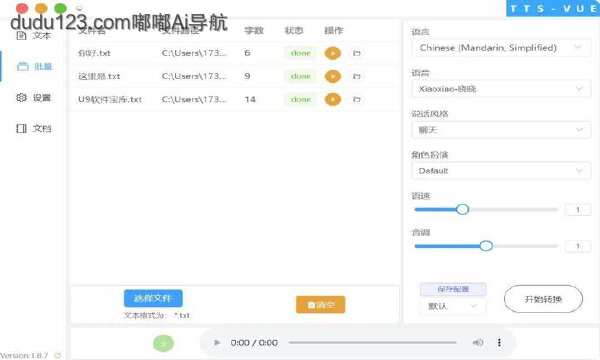This screenshot has width=600, height=360.
Task: Mute the audio player volume
Action: pos(478,342)
